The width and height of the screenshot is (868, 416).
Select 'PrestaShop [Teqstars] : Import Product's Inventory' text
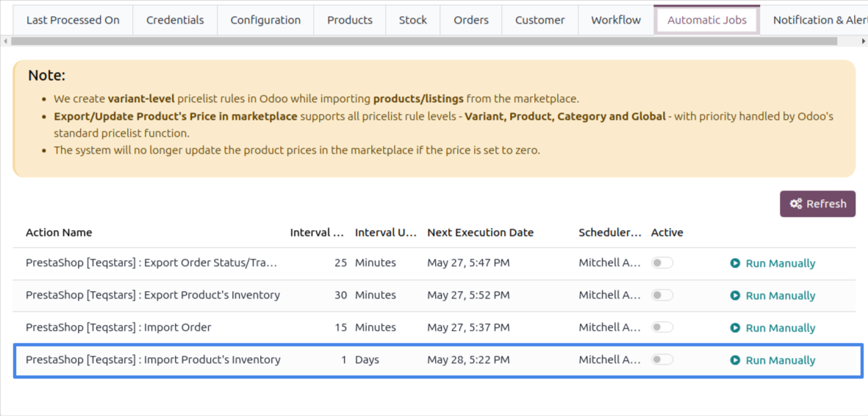click(153, 360)
